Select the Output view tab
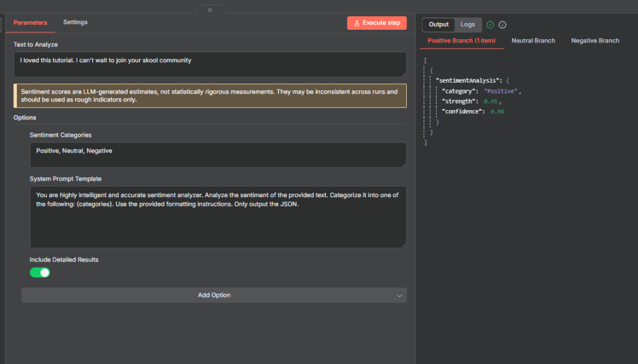638x364 pixels. (439, 25)
